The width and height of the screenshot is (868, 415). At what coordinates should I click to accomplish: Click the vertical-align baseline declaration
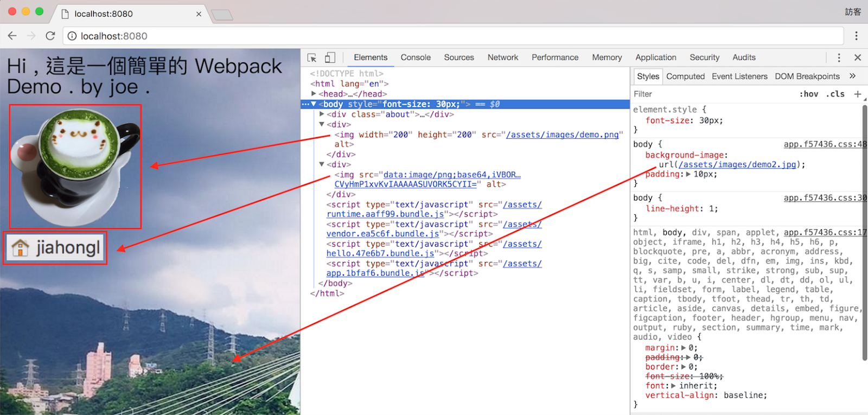click(706, 395)
